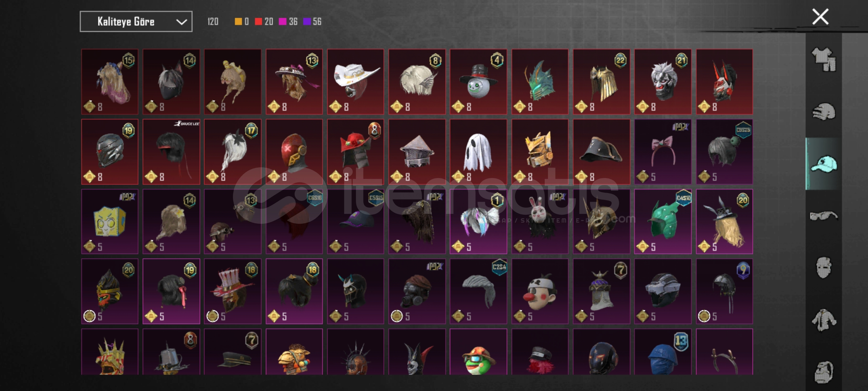
Task: Open the face mask category icon
Action: coord(824,268)
